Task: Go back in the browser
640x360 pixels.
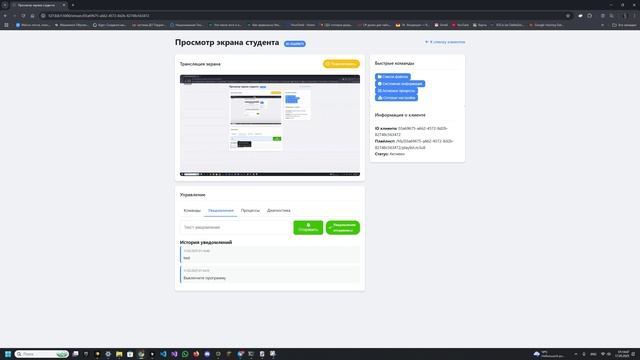Action: [x=5, y=16]
